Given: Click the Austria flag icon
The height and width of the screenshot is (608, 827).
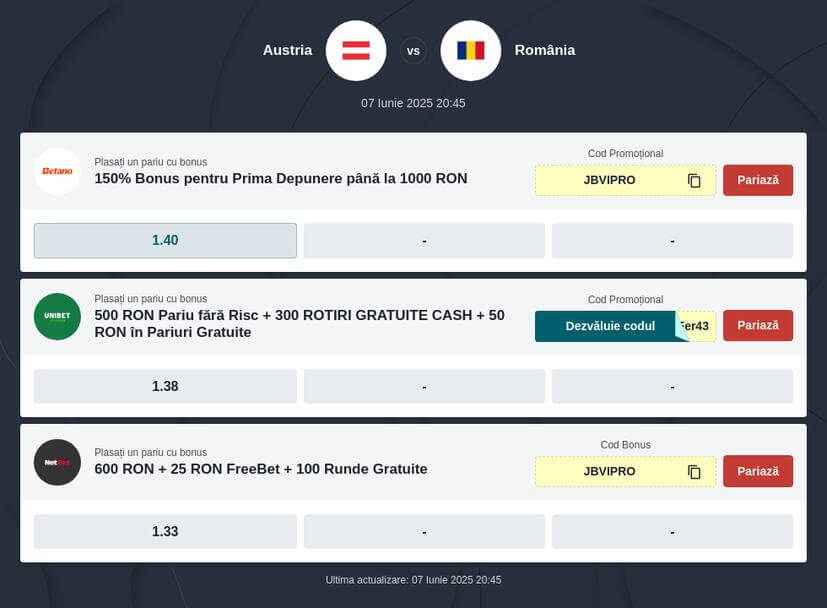Looking at the screenshot, I should [356, 51].
